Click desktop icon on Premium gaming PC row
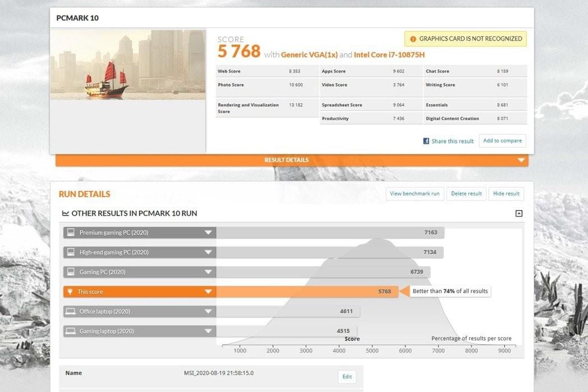 (71, 233)
